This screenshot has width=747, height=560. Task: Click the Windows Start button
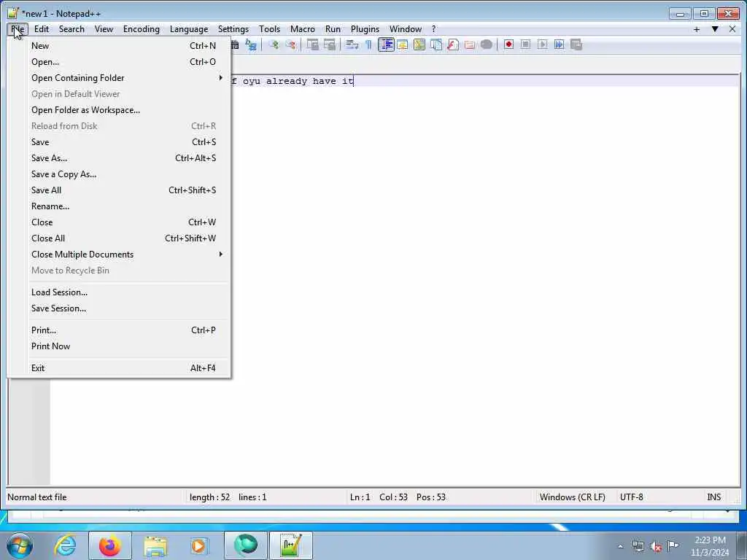(x=20, y=545)
